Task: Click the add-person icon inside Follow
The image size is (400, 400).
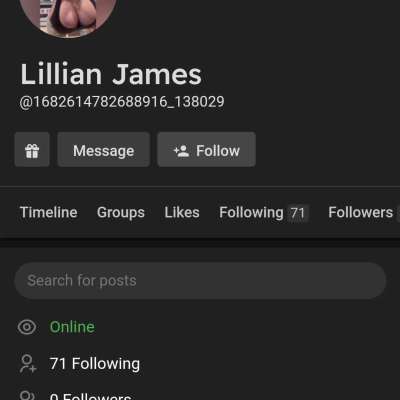Action: pos(182,151)
